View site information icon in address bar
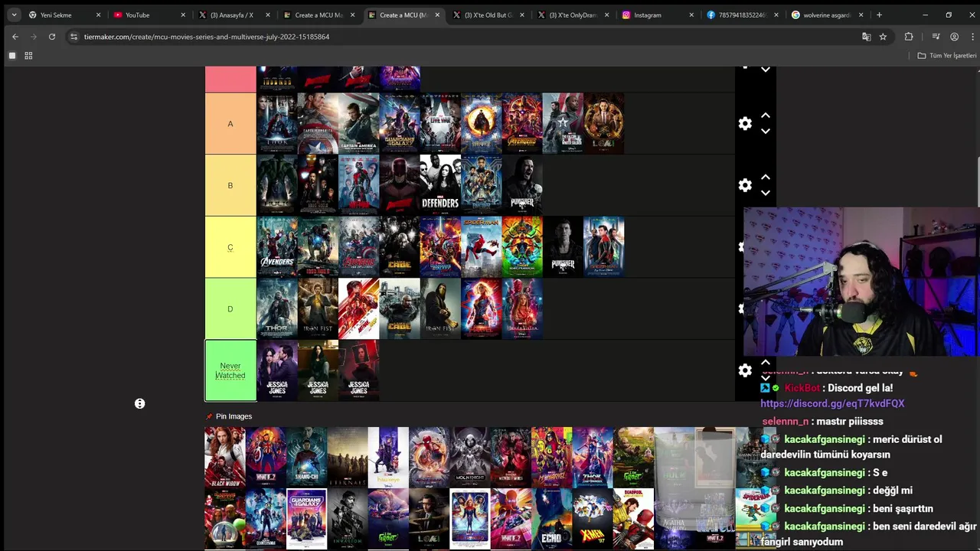Screen dimensions: 980x551 [73, 37]
